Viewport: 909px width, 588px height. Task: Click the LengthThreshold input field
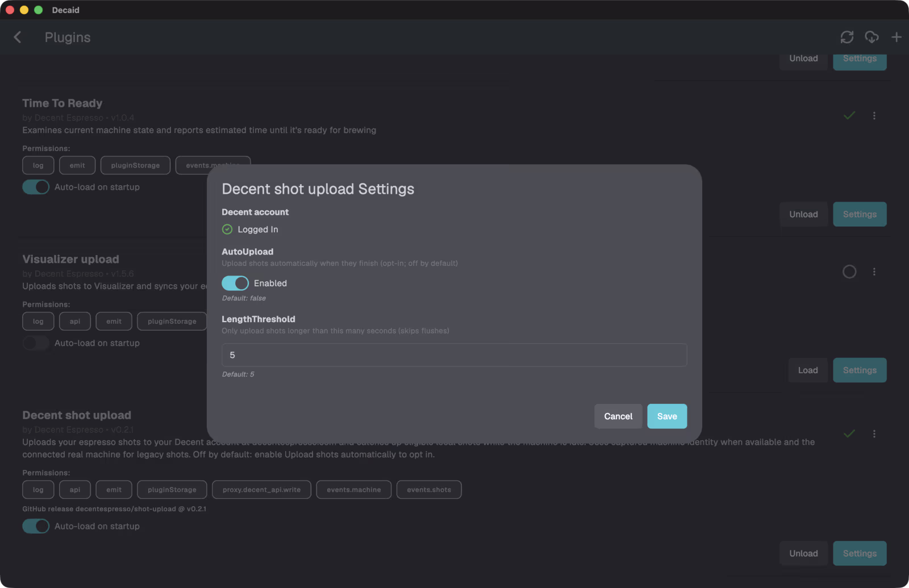click(454, 355)
